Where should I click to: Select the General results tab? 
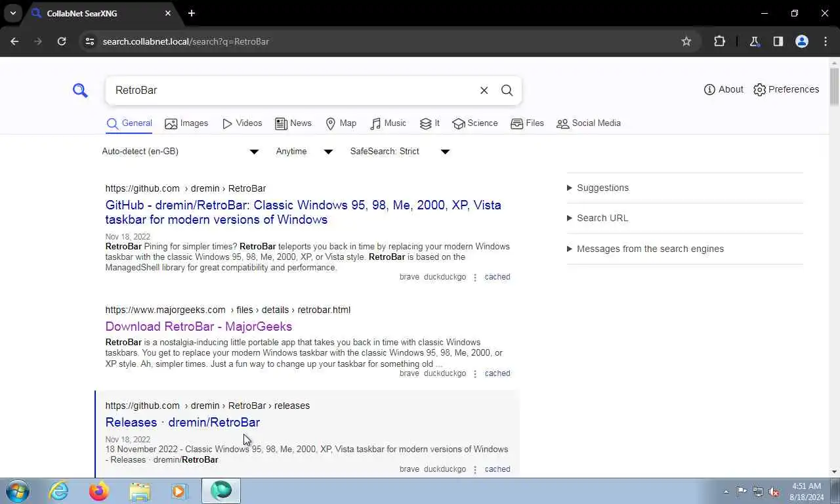click(129, 123)
